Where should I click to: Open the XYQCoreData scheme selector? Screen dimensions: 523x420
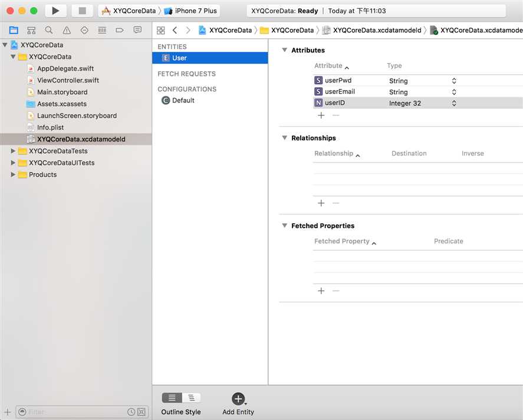click(x=129, y=11)
